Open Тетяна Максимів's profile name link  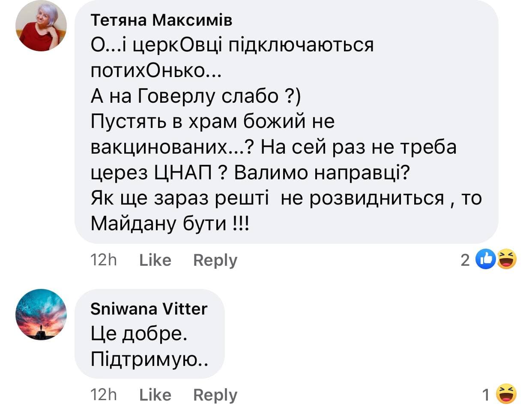click(x=161, y=20)
